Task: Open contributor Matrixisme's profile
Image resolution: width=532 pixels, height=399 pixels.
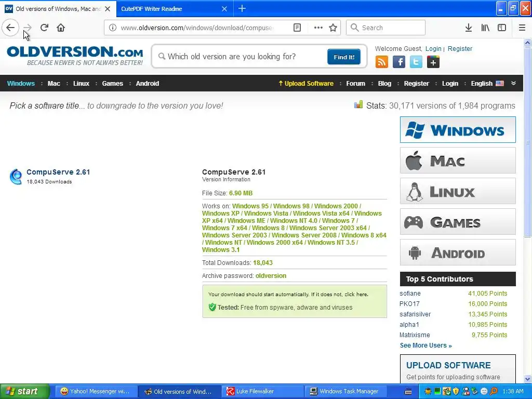Action: (x=415, y=335)
